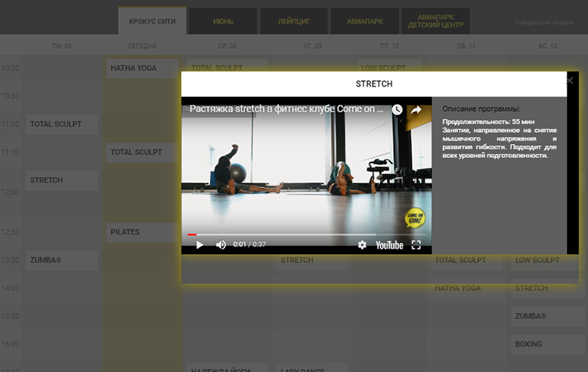Open PILATES class at 12:30
588x372 pixels.
pos(142,232)
